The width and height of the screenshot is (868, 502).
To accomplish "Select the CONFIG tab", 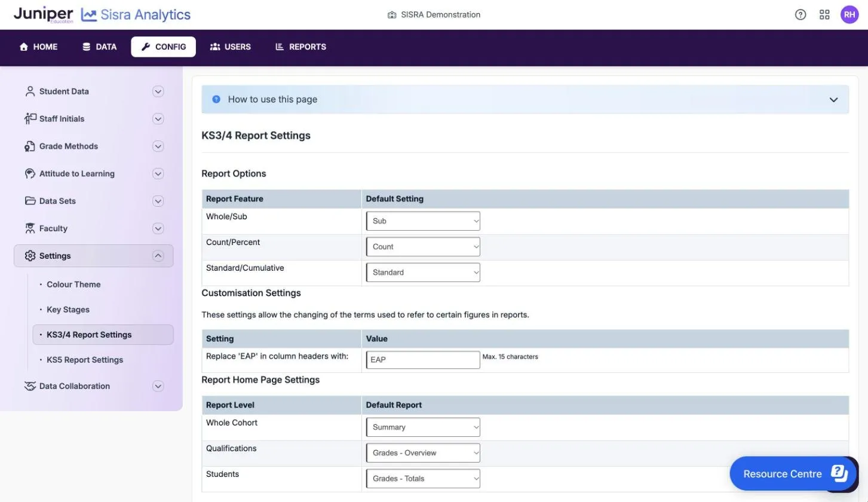I will [x=164, y=47].
